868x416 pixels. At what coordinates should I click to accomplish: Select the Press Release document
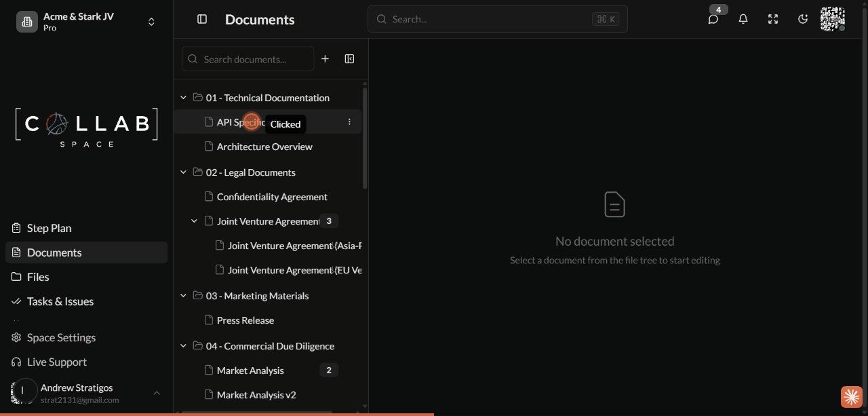coord(245,320)
